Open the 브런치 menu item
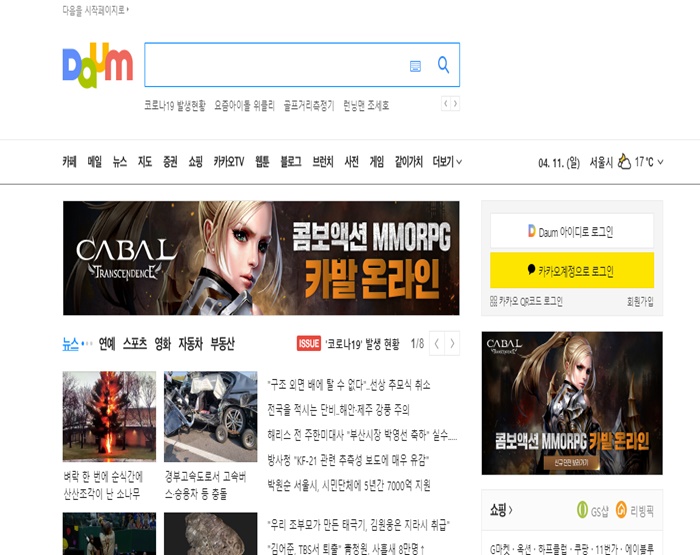The width and height of the screenshot is (700, 555). (x=323, y=162)
